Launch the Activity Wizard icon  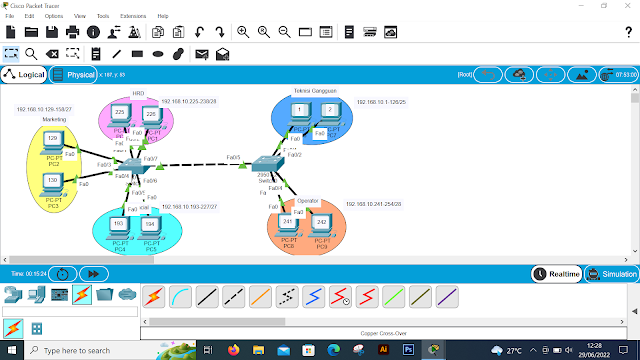click(114, 32)
